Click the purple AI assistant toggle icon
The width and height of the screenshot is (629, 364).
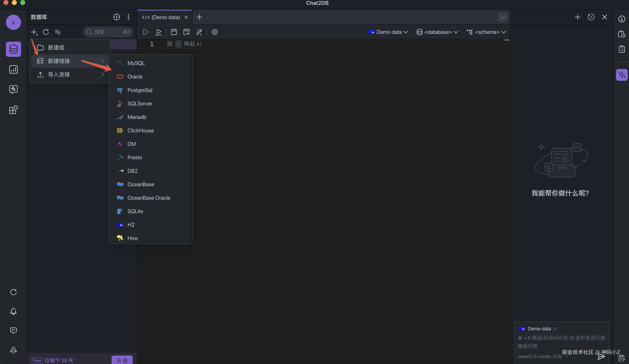(x=621, y=75)
